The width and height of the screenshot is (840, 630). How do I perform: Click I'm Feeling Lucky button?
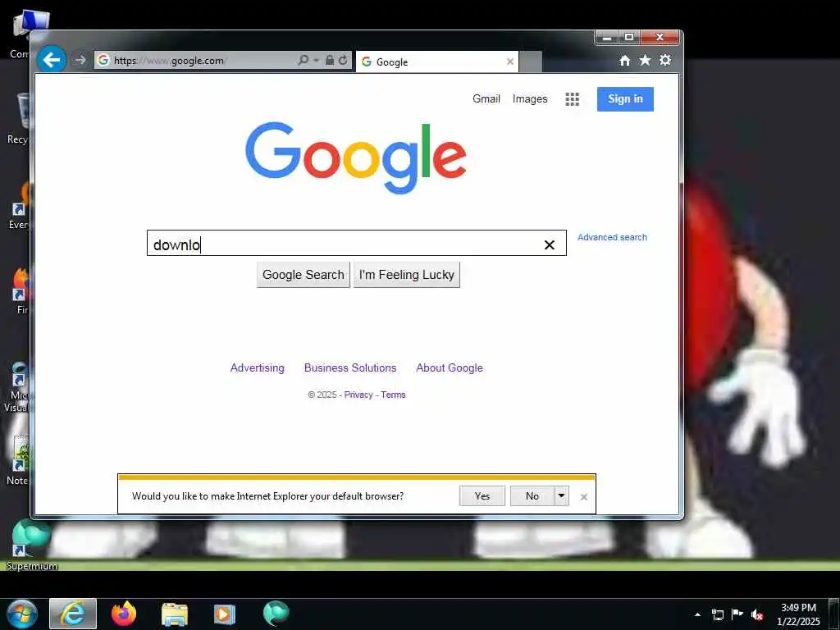coord(407,275)
